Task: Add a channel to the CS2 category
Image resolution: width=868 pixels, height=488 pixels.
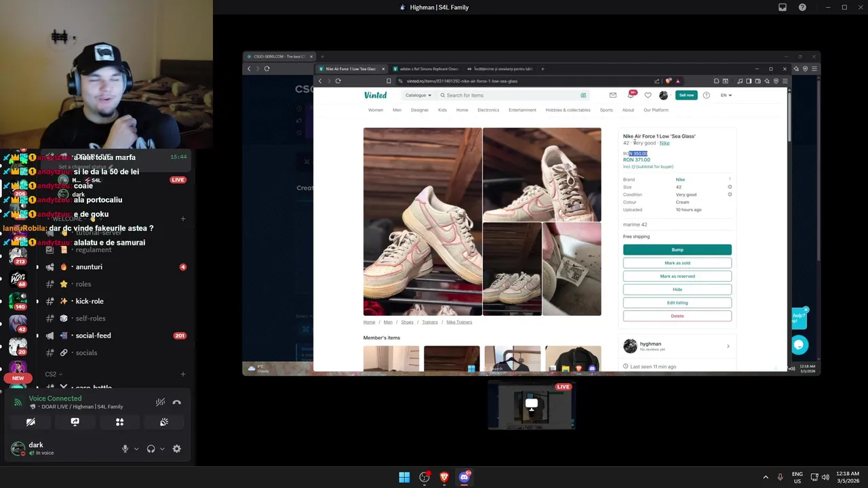Action: [183, 374]
